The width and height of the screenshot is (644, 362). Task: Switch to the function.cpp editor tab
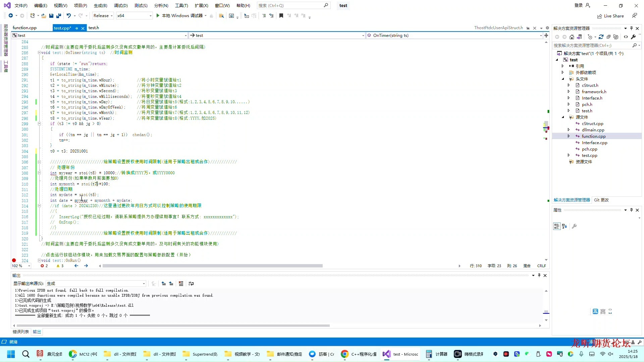24,28
